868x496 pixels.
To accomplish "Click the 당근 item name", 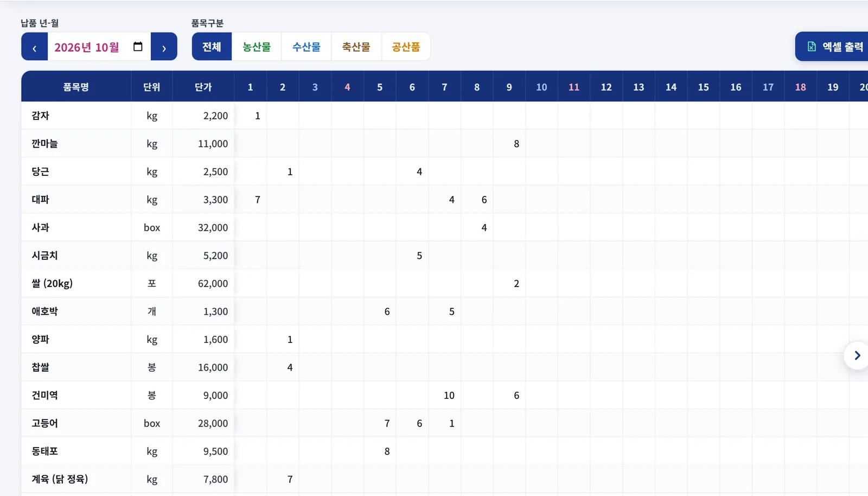I will [40, 171].
